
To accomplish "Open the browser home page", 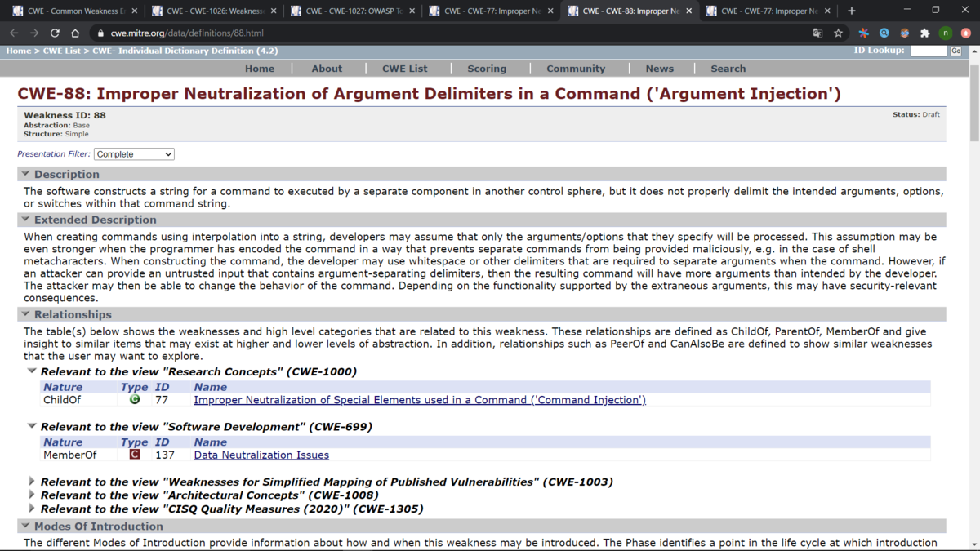I will [x=75, y=33].
